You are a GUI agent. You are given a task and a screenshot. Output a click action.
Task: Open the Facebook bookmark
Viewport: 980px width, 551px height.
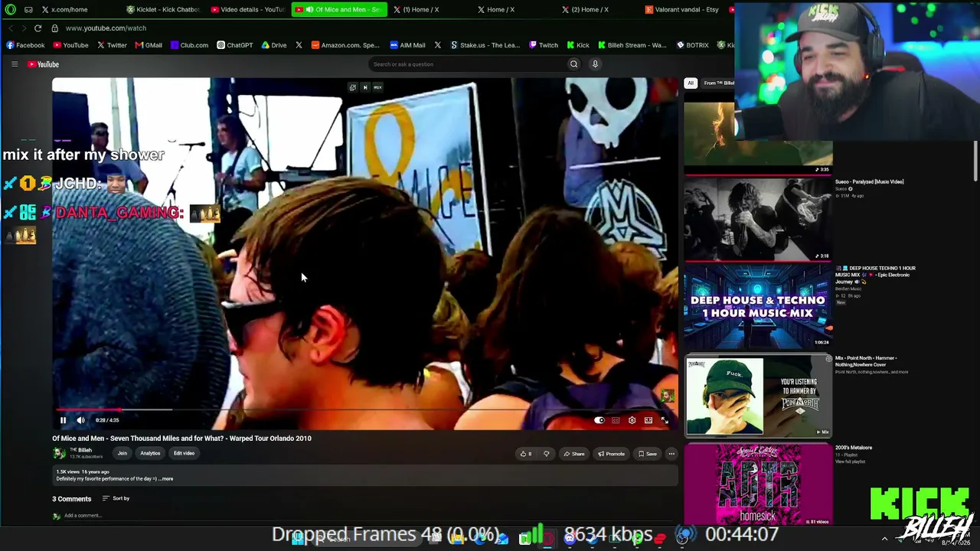pos(25,45)
